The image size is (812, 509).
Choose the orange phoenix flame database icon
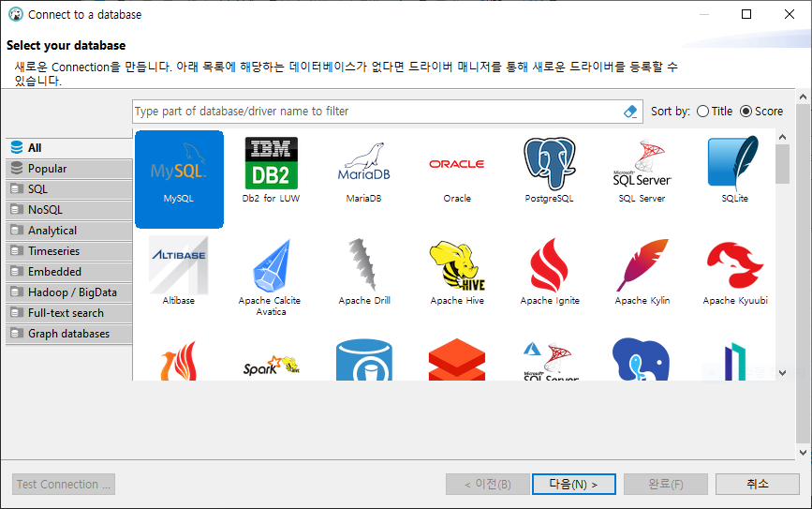(179, 361)
